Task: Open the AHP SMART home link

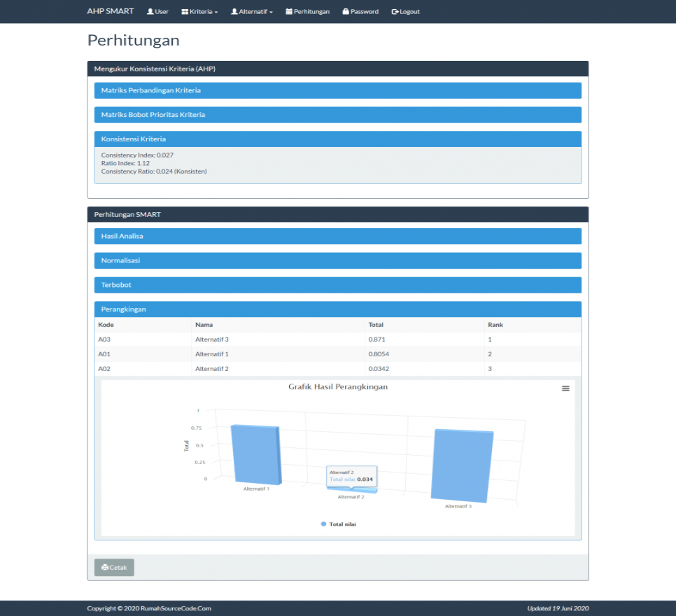Action: coord(109,11)
